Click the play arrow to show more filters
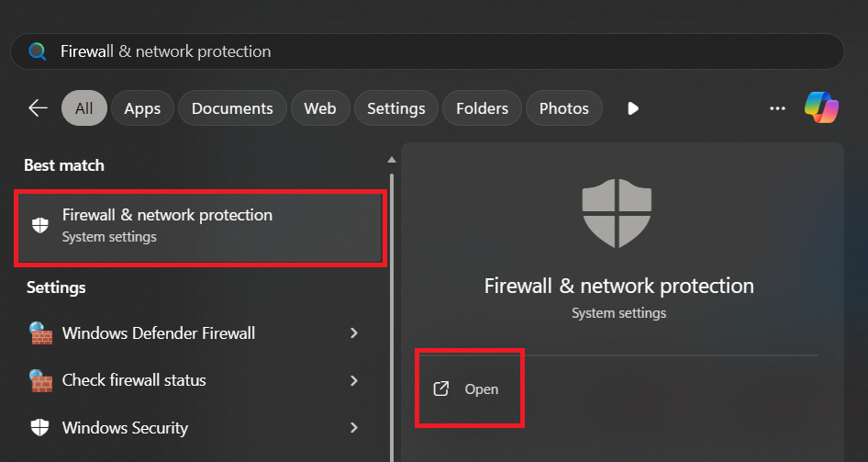 click(632, 108)
